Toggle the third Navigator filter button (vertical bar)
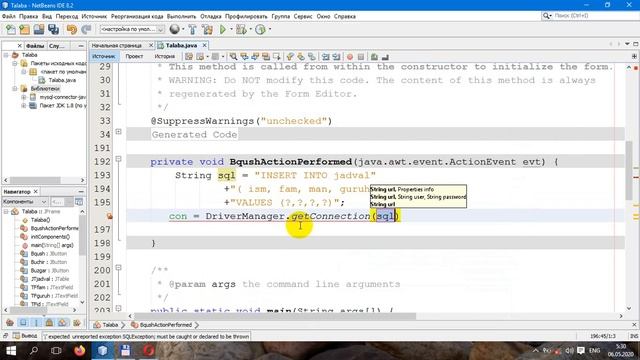Viewport: 640px width, 360px height. pyautogui.click(x=36, y=322)
